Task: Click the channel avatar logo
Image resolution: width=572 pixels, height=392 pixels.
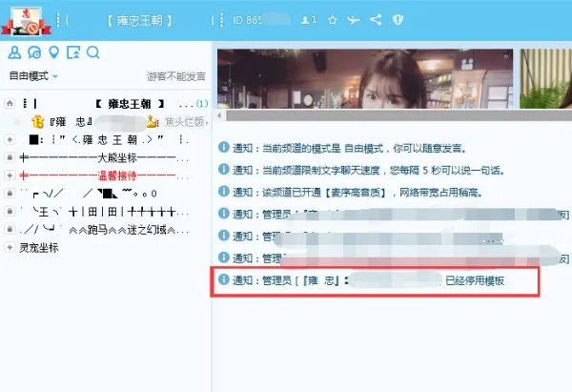Action: tap(26, 21)
